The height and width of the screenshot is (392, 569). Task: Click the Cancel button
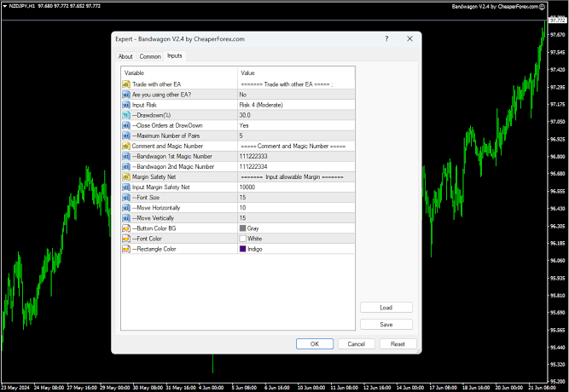356,343
